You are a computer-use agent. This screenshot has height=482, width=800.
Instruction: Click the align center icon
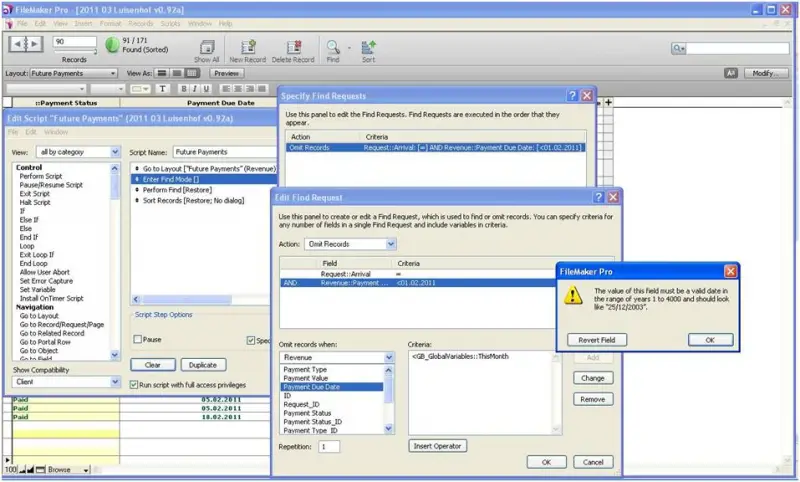click(x=238, y=89)
